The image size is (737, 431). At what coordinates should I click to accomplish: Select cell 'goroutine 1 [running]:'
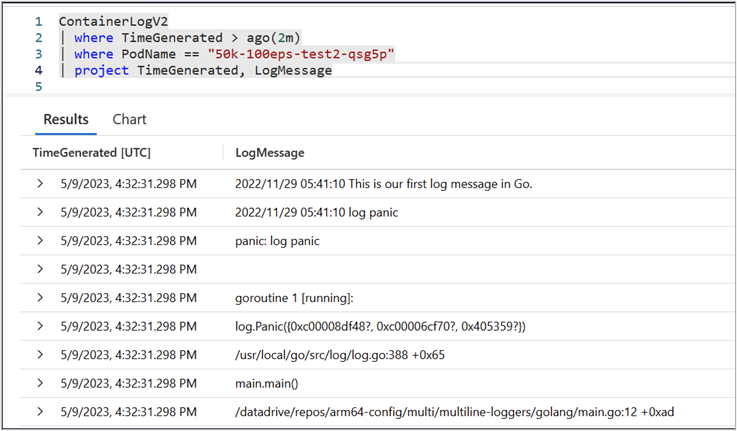pos(294,298)
